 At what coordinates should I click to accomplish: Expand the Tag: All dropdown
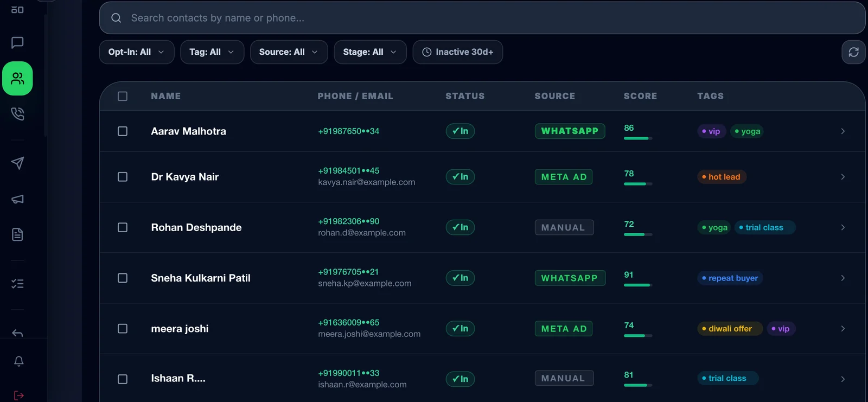click(x=212, y=52)
